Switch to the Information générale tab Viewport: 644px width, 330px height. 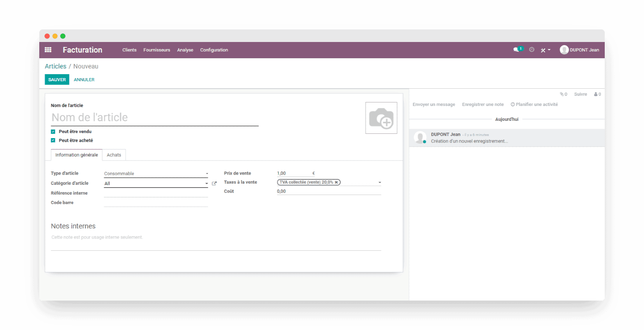[x=77, y=155]
